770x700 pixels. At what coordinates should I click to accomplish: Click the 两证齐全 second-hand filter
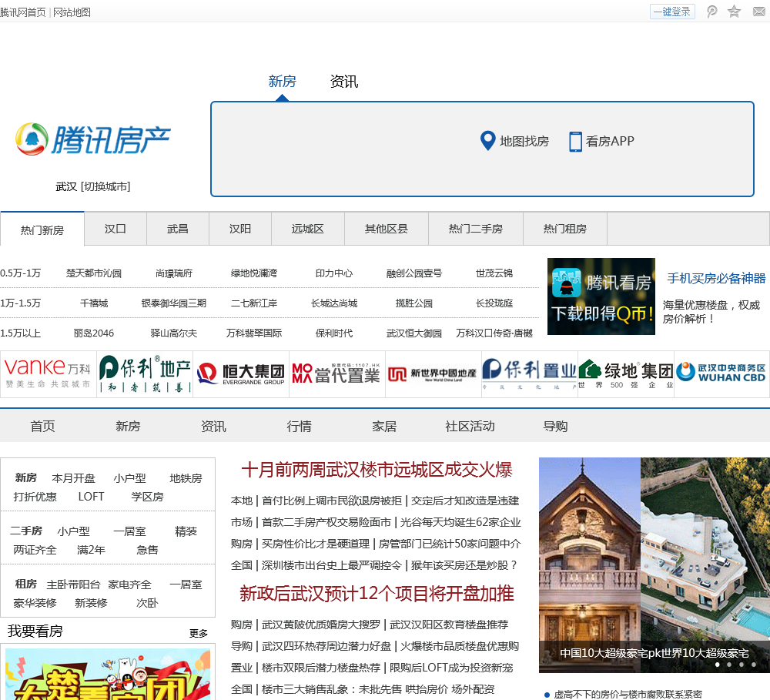coord(35,550)
